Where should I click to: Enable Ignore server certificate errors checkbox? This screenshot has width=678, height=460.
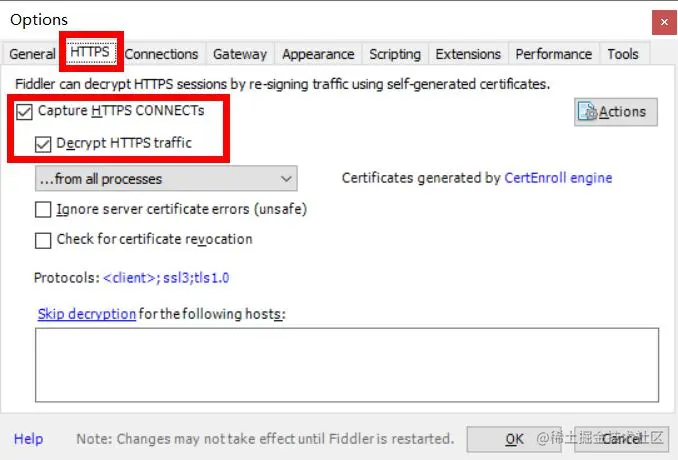pyautogui.click(x=43, y=210)
